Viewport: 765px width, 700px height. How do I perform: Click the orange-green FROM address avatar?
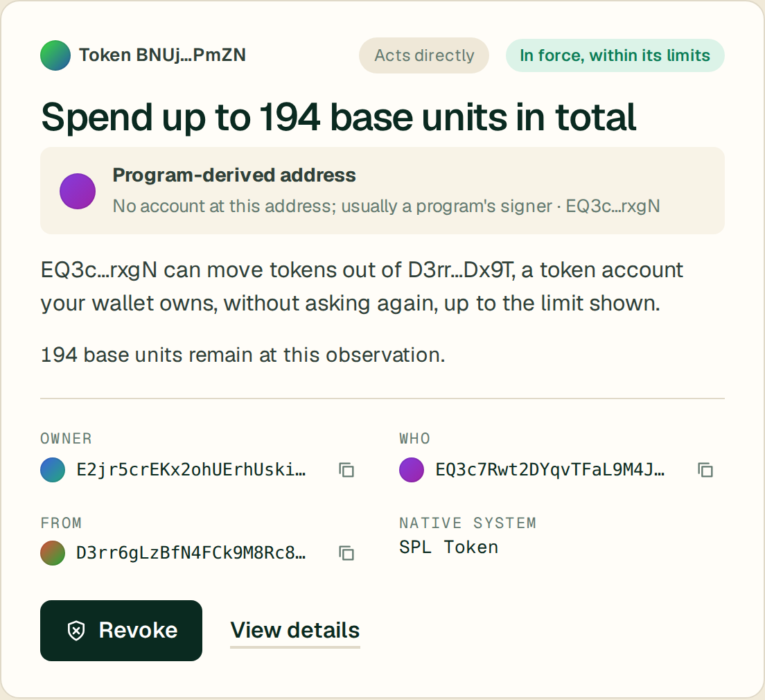coord(53,552)
